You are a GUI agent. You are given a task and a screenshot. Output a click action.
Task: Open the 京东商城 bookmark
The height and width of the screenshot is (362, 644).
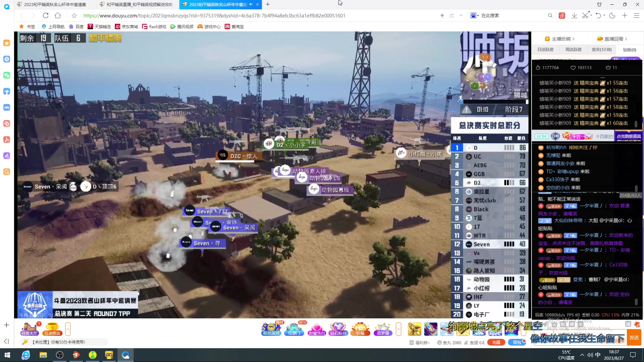126,26
